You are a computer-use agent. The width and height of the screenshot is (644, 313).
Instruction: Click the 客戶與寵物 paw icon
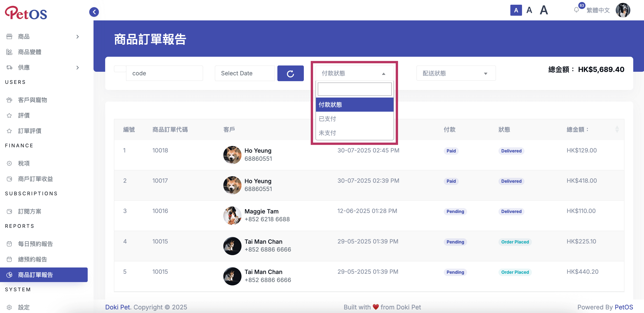pyautogui.click(x=9, y=100)
